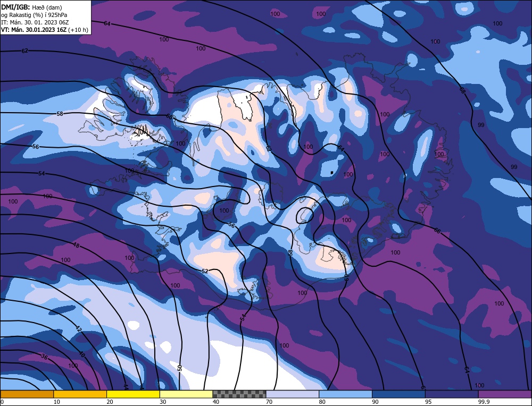The height and width of the screenshot is (406, 532).
Task: Click the pale yellow 30–40 legend swatch
Action: pyautogui.click(x=186, y=394)
